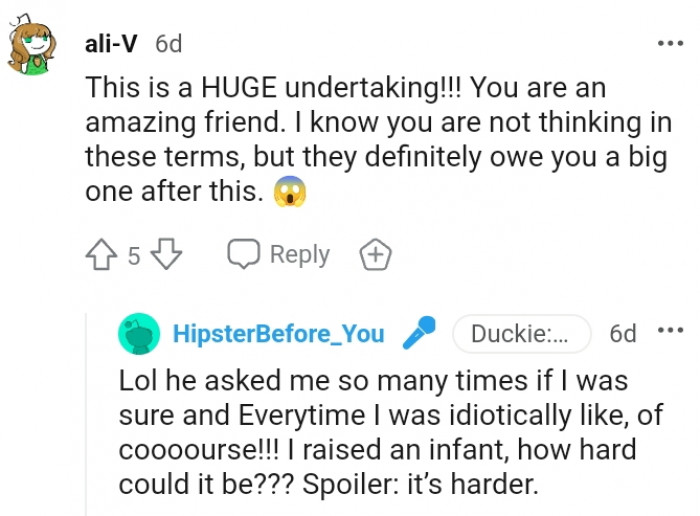Click HipsterBefore_You's teal Snoo avatar
The width and height of the screenshot is (700, 516).
(x=139, y=334)
